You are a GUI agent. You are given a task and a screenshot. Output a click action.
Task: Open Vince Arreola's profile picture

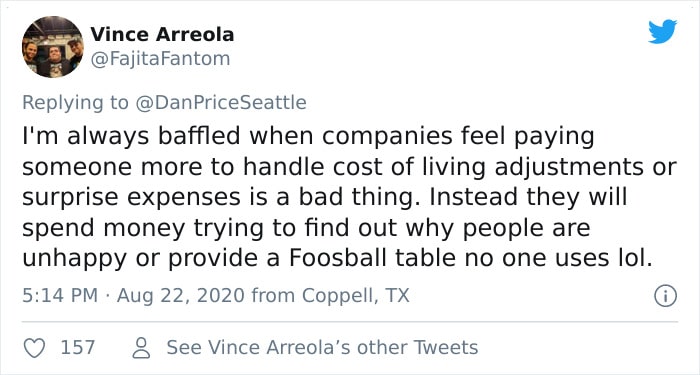tap(53, 47)
